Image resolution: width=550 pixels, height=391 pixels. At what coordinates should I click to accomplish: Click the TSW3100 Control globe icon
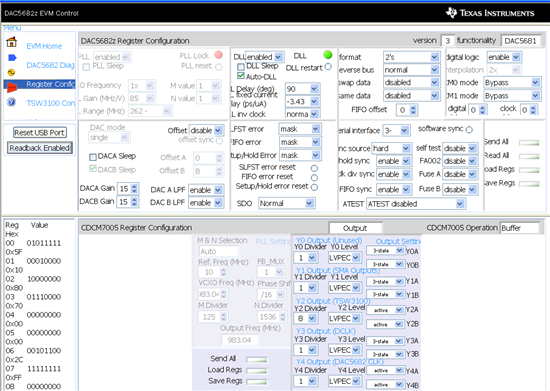click(x=12, y=102)
